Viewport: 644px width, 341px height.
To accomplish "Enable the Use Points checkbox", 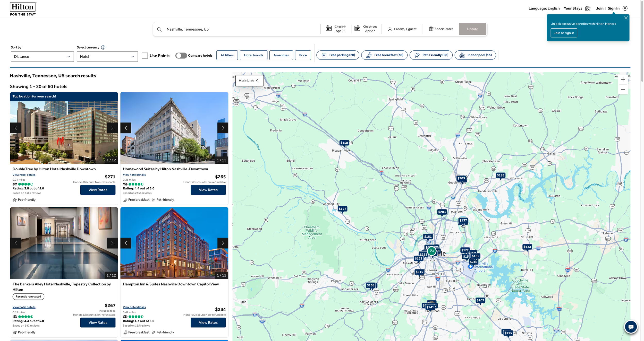I will 145,56.
